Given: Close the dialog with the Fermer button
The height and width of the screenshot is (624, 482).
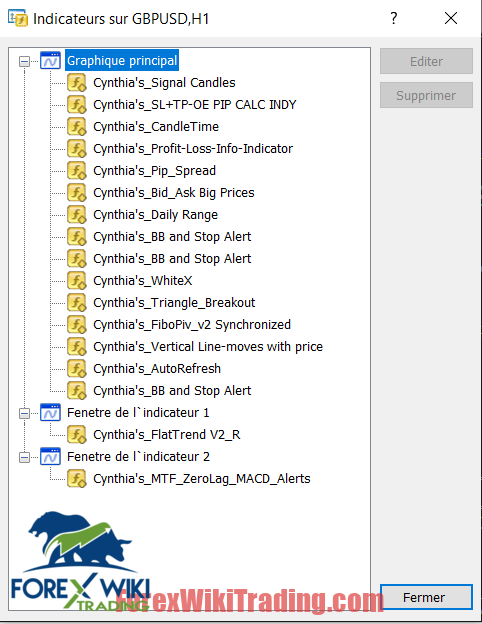Looking at the screenshot, I should (426, 597).
